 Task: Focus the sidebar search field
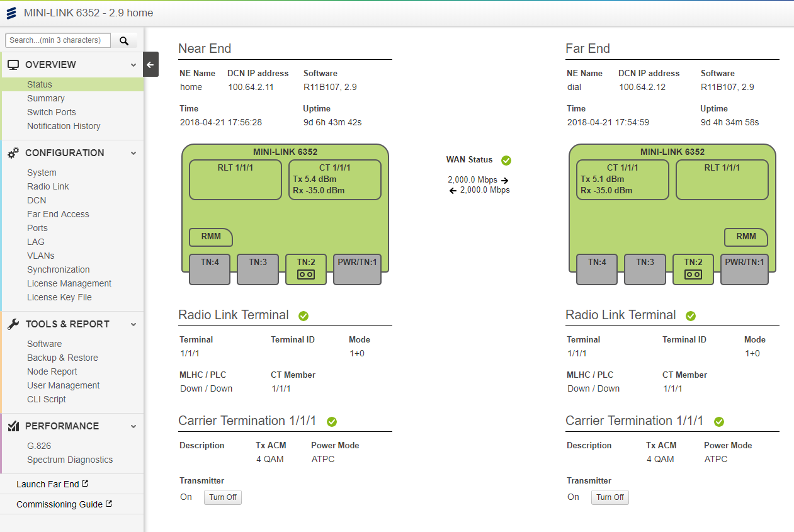pyautogui.click(x=58, y=40)
